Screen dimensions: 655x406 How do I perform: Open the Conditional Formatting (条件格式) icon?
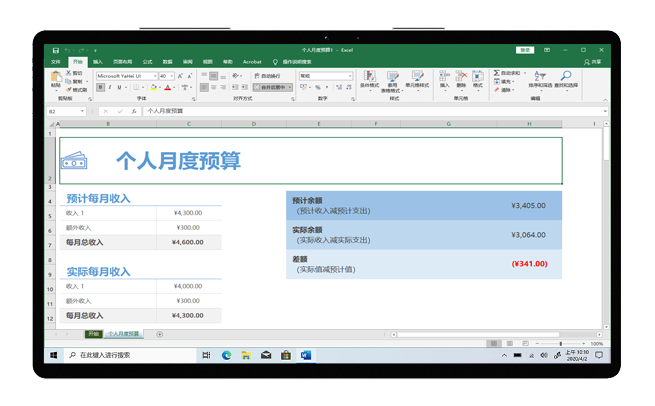click(x=369, y=78)
